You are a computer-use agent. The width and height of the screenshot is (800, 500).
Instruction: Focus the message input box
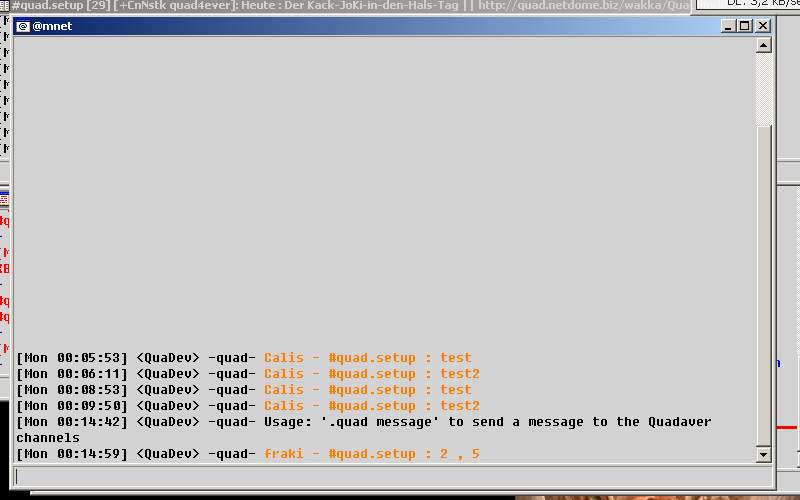pyautogui.click(x=390, y=476)
